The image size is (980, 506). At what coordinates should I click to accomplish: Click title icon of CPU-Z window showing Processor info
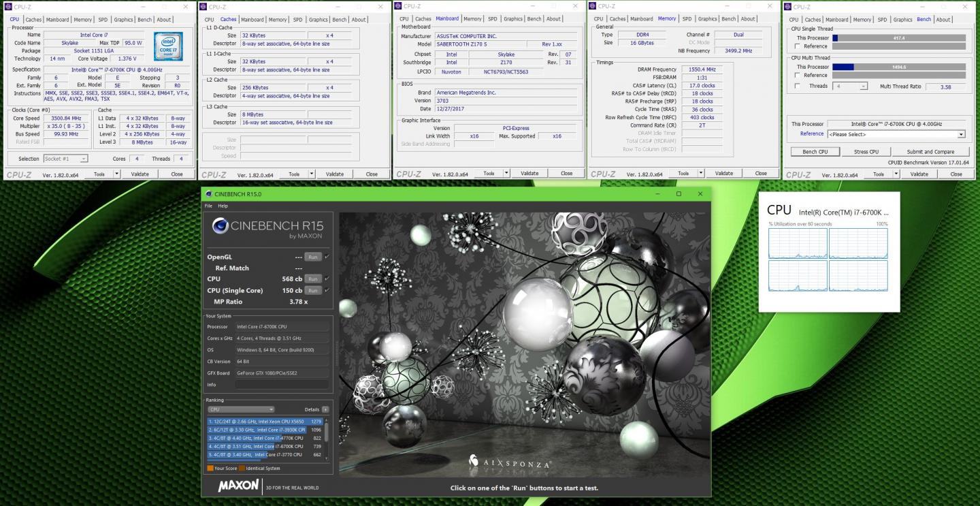(9, 7)
